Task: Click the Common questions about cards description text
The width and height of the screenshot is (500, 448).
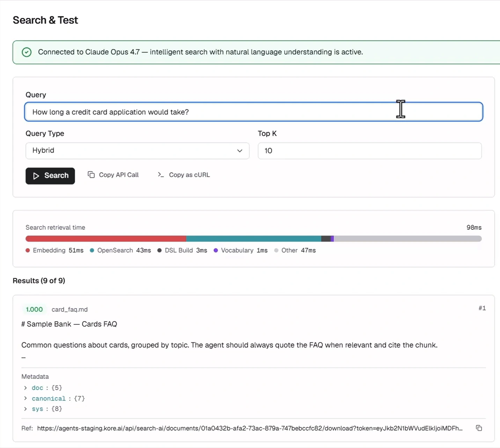Action: coord(229,345)
